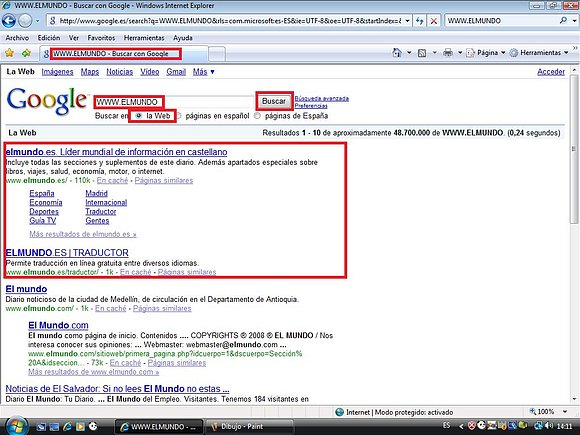Click Add to Favorites star-plus icon
Screen dimensions: 580x435
tap(26, 53)
